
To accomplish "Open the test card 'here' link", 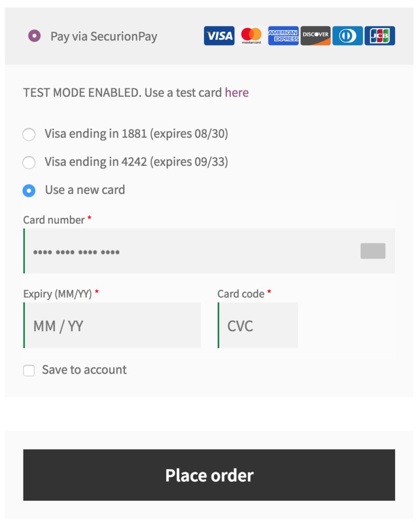I will point(237,93).
